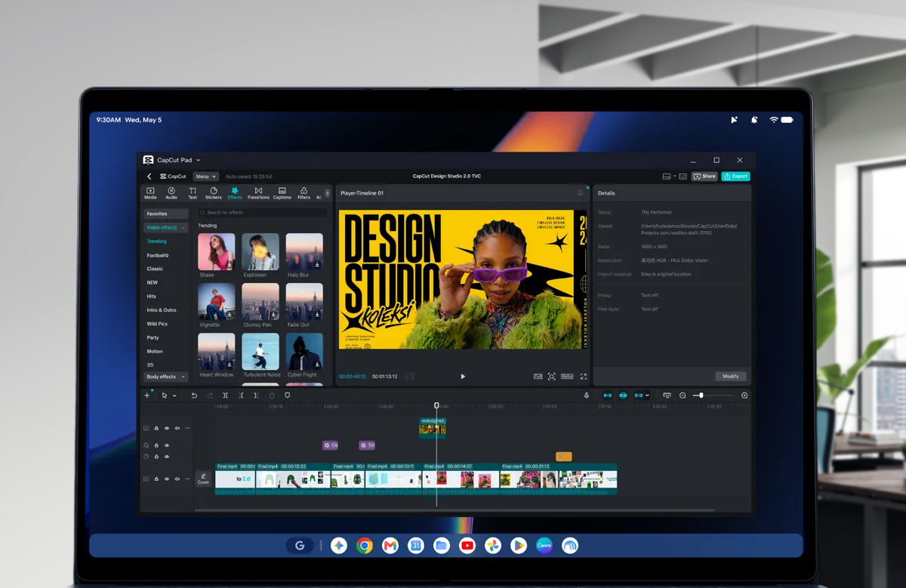The height and width of the screenshot is (588, 906).
Task: Toggle main track magnet
Action: coord(608,396)
